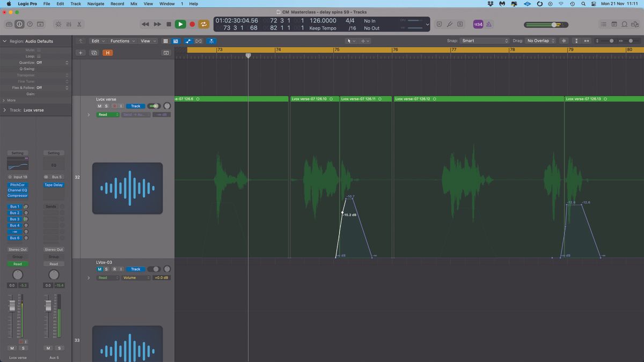Open the Tape Delay plugin slot
The image size is (644, 362).
(53, 184)
